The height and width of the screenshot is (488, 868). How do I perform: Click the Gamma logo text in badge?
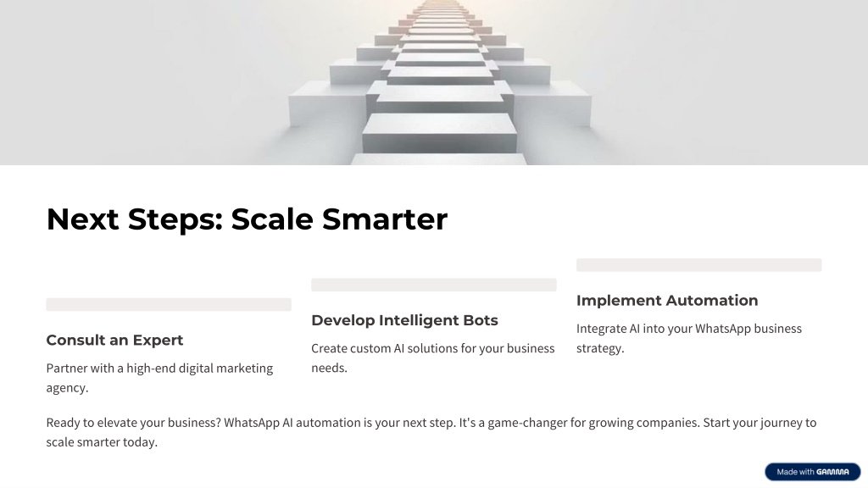click(x=832, y=472)
